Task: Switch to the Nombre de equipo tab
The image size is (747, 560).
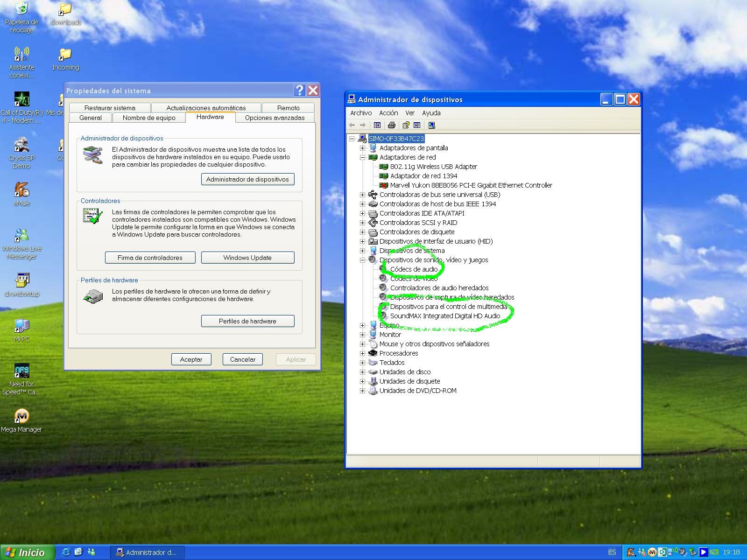Action: (149, 118)
